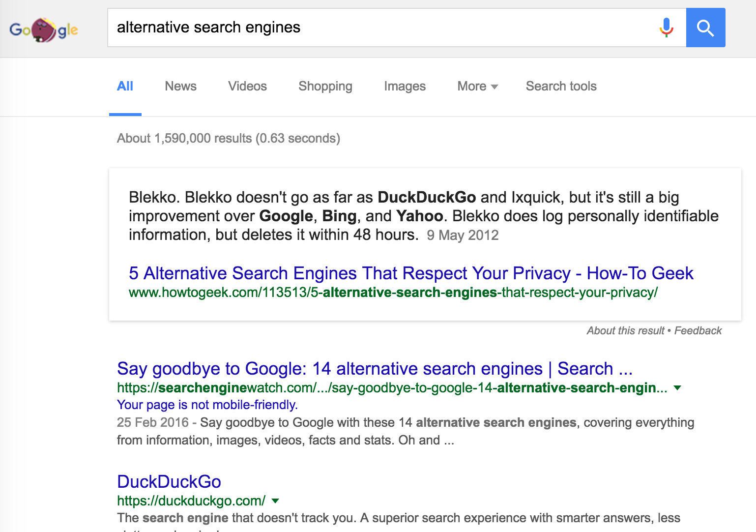This screenshot has width=756, height=532.
Task: Click the 'Your page is not mobile-friendly' link
Action: click(207, 405)
